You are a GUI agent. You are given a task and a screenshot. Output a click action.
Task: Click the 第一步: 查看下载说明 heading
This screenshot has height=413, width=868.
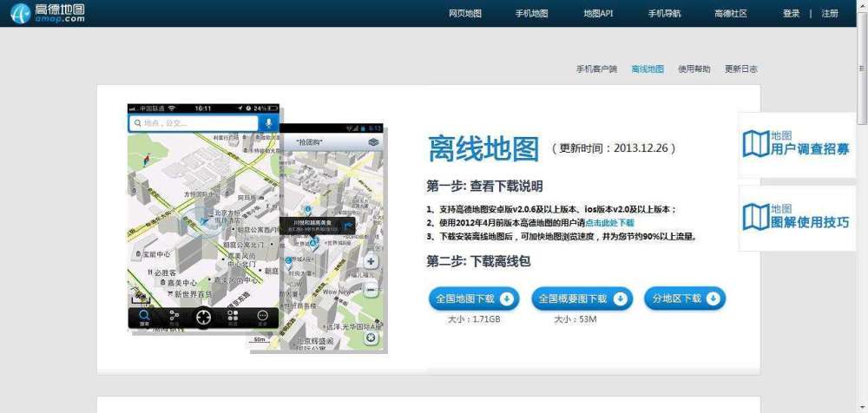point(484,186)
